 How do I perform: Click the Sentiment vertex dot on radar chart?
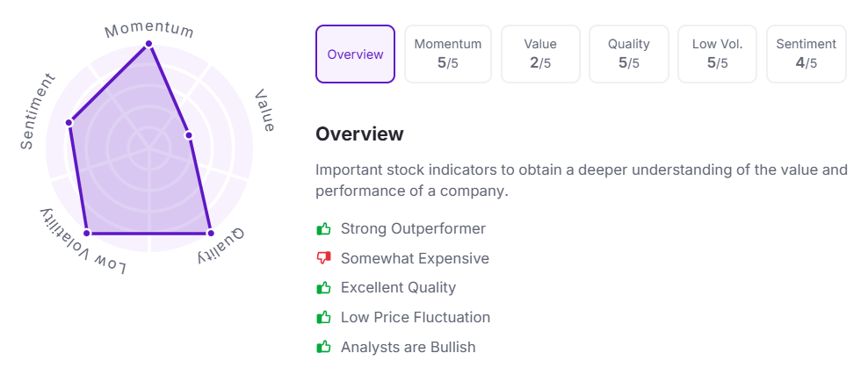(69, 121)
